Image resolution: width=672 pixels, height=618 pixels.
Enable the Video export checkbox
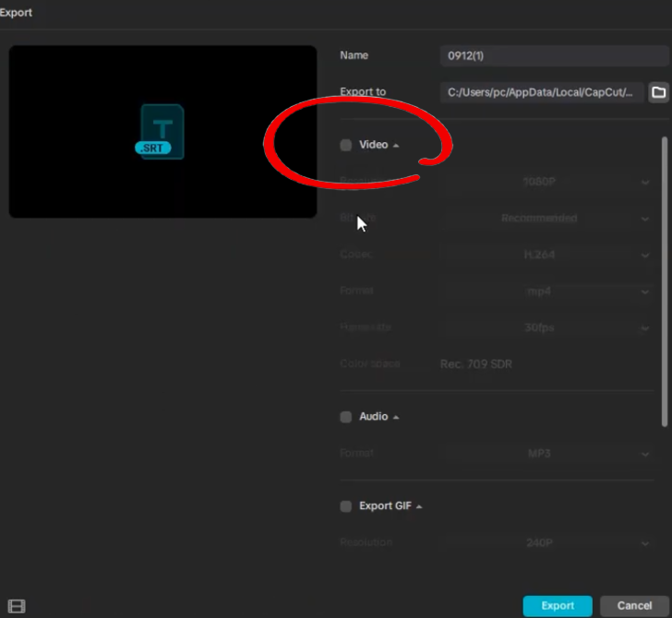coord(346,145)
